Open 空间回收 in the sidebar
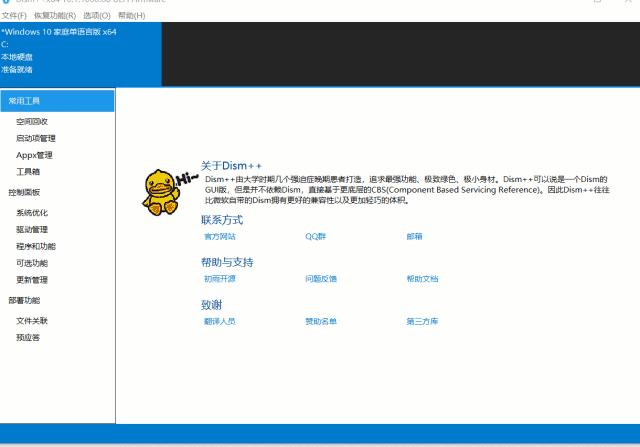The image size is (640, 447). pyautogui.click(x=32, y=121)
